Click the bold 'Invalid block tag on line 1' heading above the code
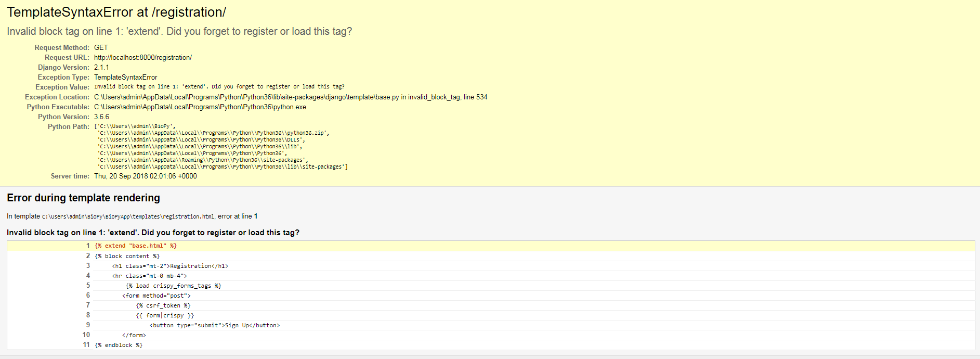Image resolution: width=980 pixels, height=359 pixels. (153, 233)
